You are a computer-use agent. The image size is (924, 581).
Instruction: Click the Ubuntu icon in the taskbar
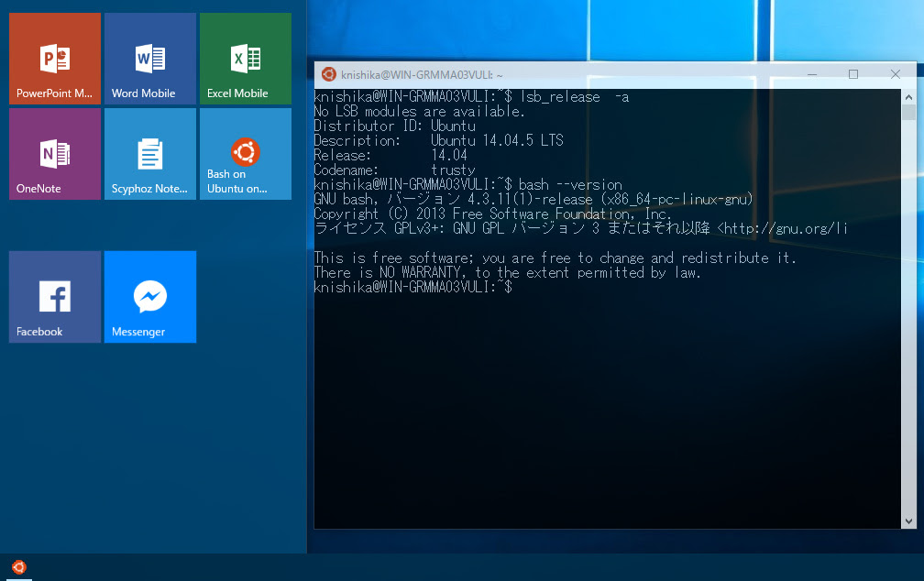click(19, 567)
